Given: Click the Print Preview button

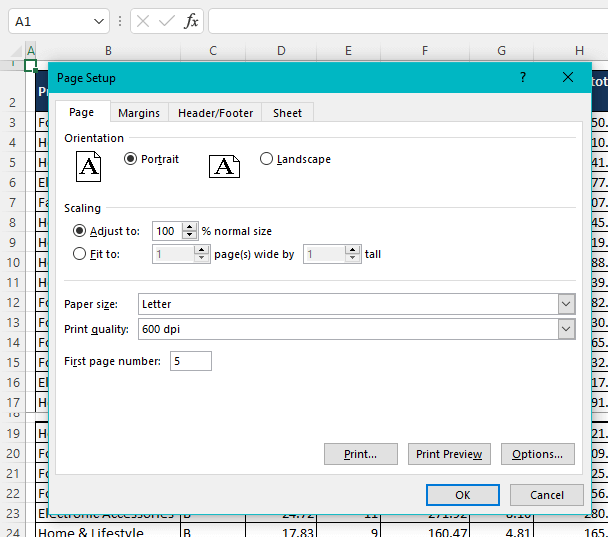Looking at the screenshot, I should point(449,454).
